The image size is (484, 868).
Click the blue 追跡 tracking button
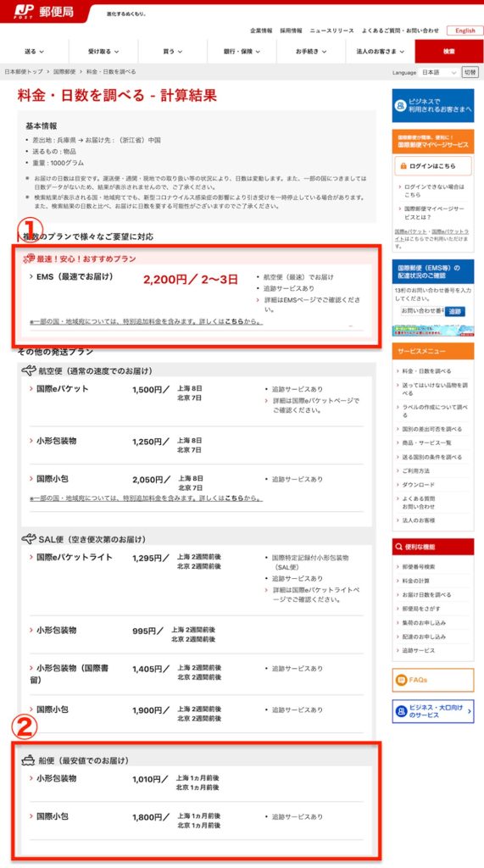pos(454,311)
